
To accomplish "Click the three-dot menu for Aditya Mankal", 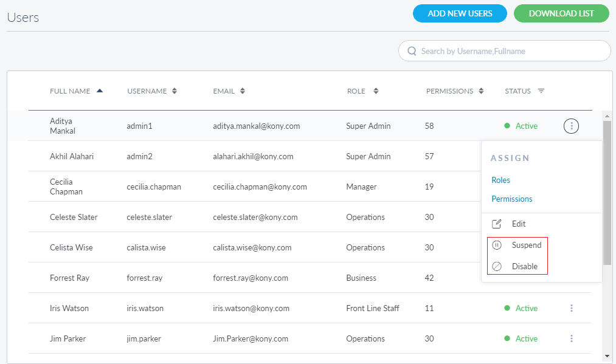I will point(571,126).
